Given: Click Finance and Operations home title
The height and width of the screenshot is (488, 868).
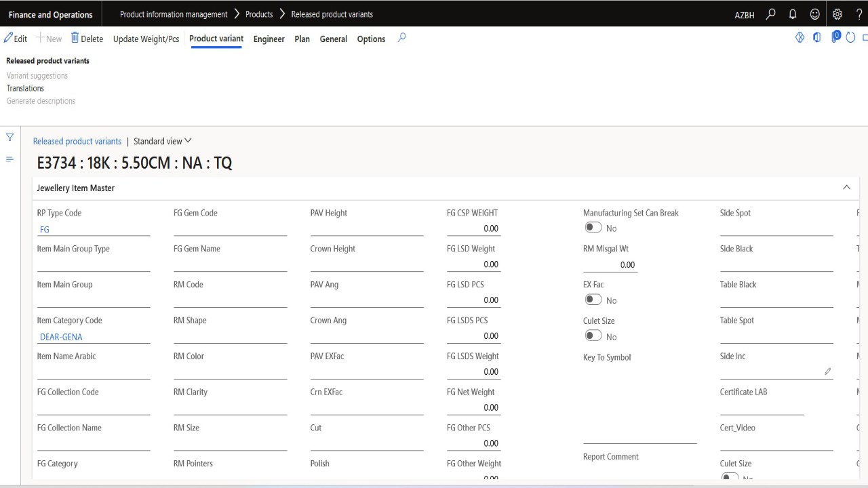Looking at the screenshot, I should [51, 14].
